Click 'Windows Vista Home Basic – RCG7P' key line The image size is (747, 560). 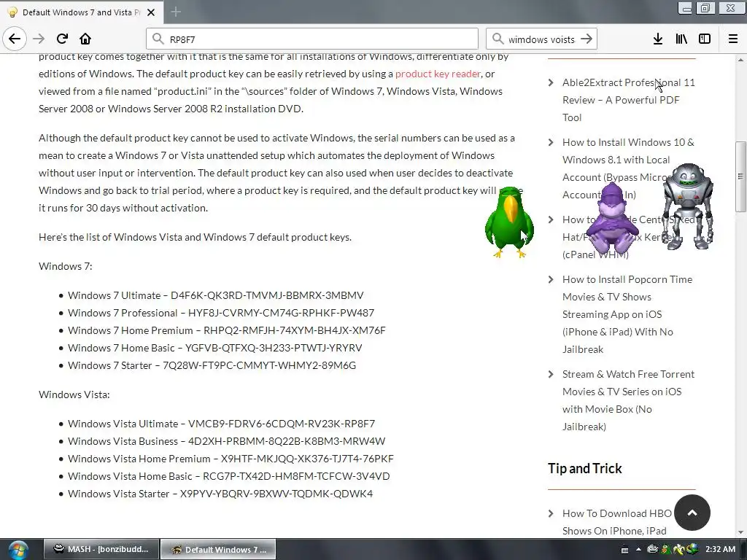(228, 476)
